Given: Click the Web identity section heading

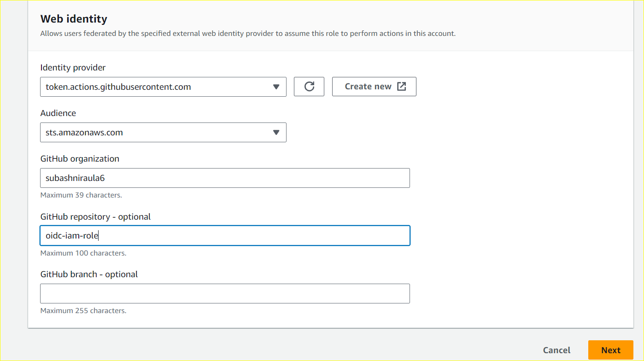Looking at the screenshot, I should point(73,19).
